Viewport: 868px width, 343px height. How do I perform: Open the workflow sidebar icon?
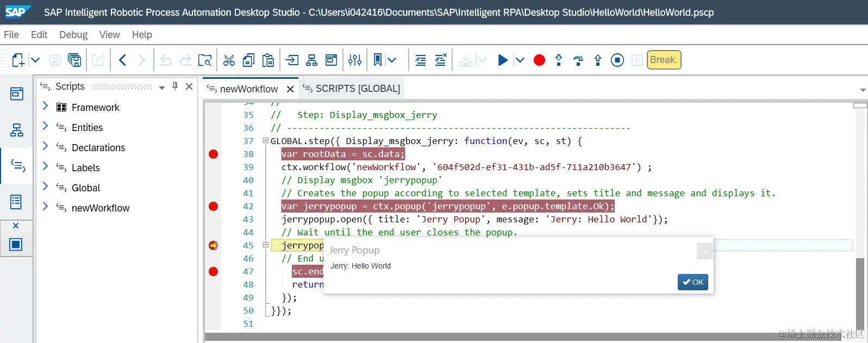coord(17,130)
